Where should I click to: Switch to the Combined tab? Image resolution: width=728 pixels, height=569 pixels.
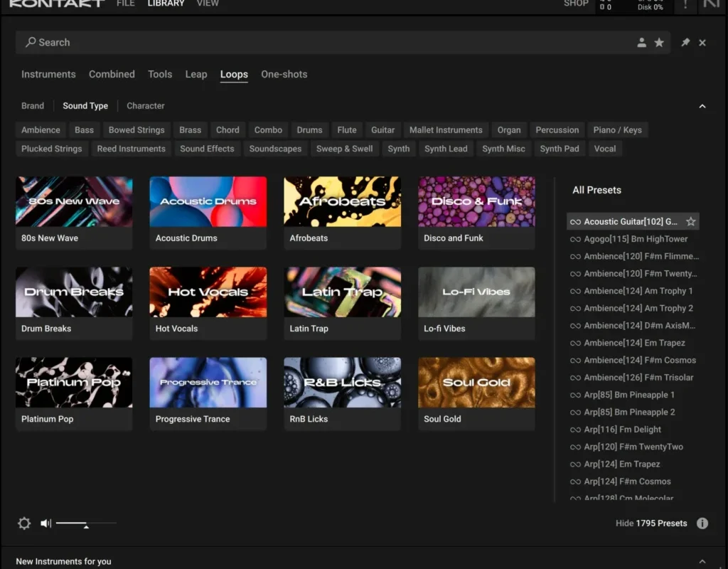click(112, 74)
